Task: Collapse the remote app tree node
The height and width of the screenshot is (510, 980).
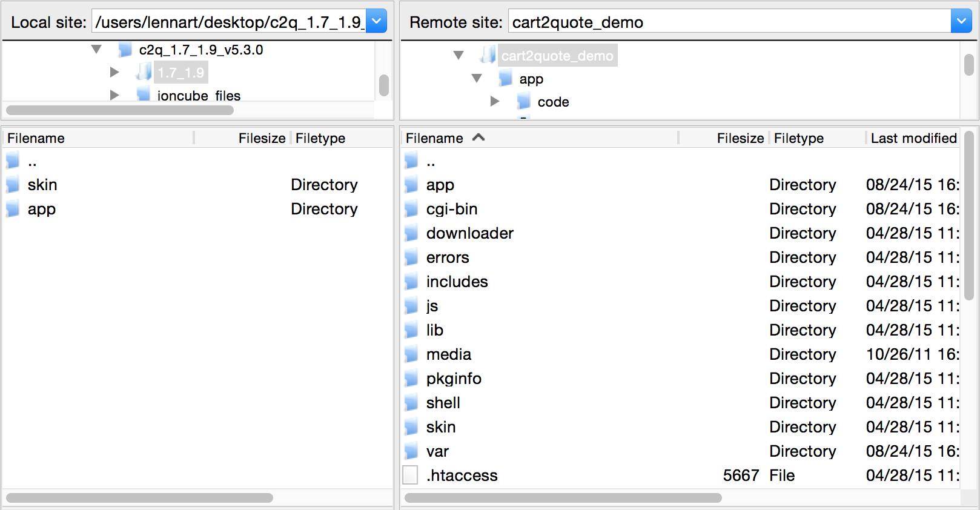Action: (477, 78)
